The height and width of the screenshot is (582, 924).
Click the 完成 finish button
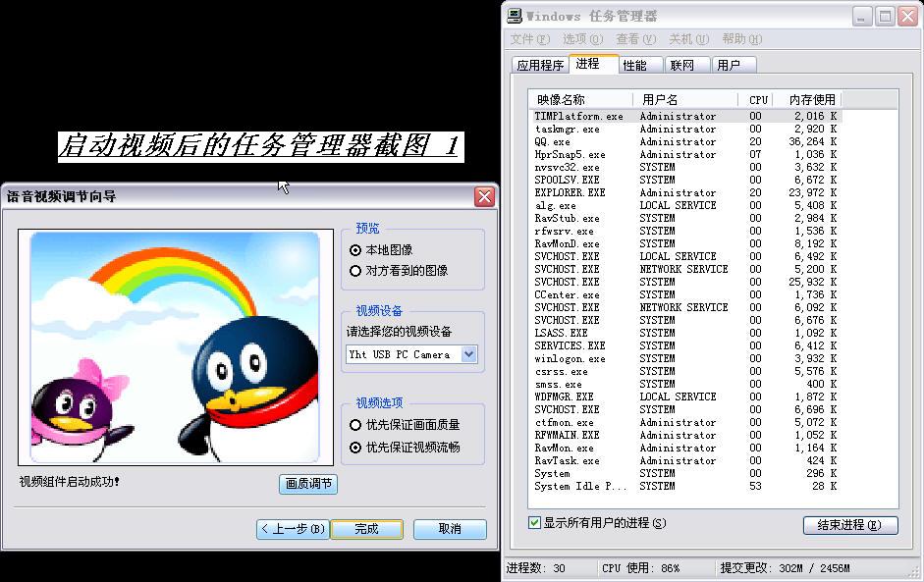(366, 529)
